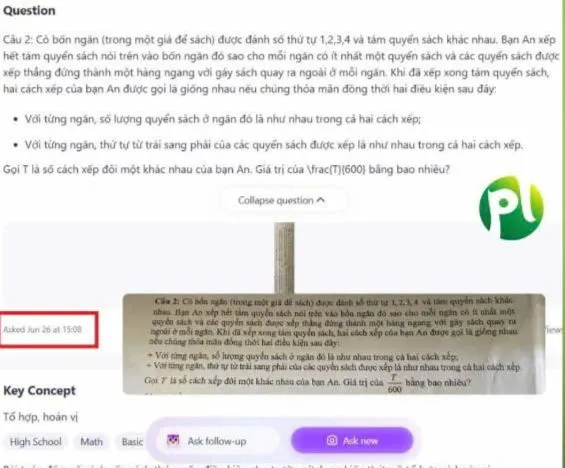Click the Collapse question button

282,200
